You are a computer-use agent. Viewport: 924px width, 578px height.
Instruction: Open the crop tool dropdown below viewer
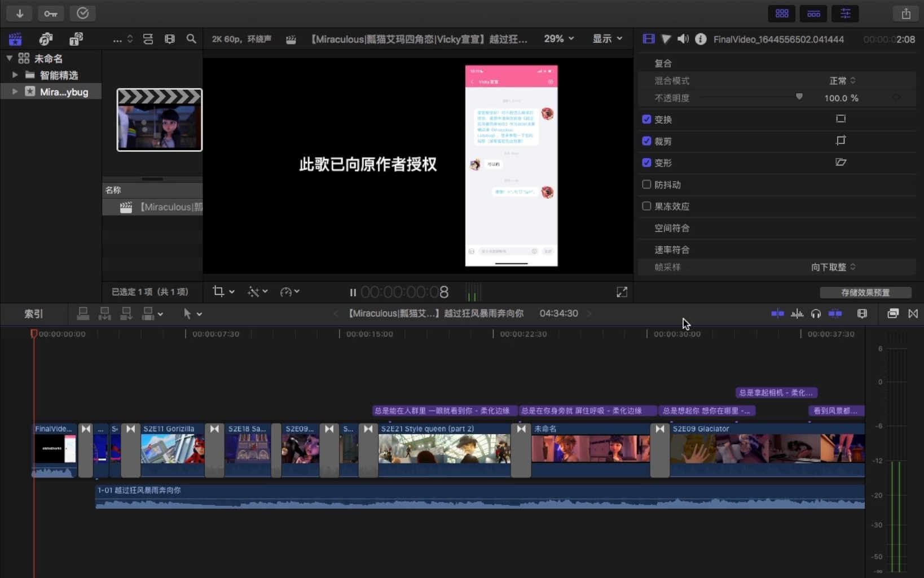[x=223, y=291]
